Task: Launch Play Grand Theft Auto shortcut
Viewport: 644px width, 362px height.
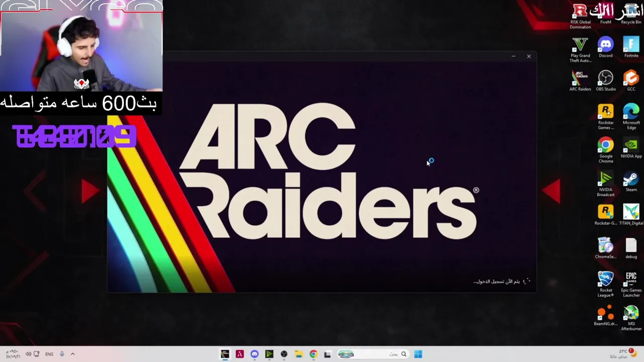Action: [580, 50]
